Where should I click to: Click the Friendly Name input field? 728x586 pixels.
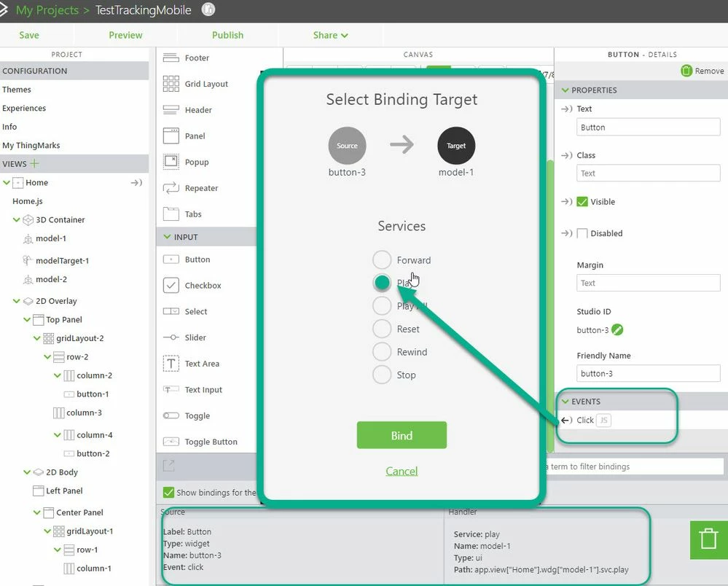[648, 373]
